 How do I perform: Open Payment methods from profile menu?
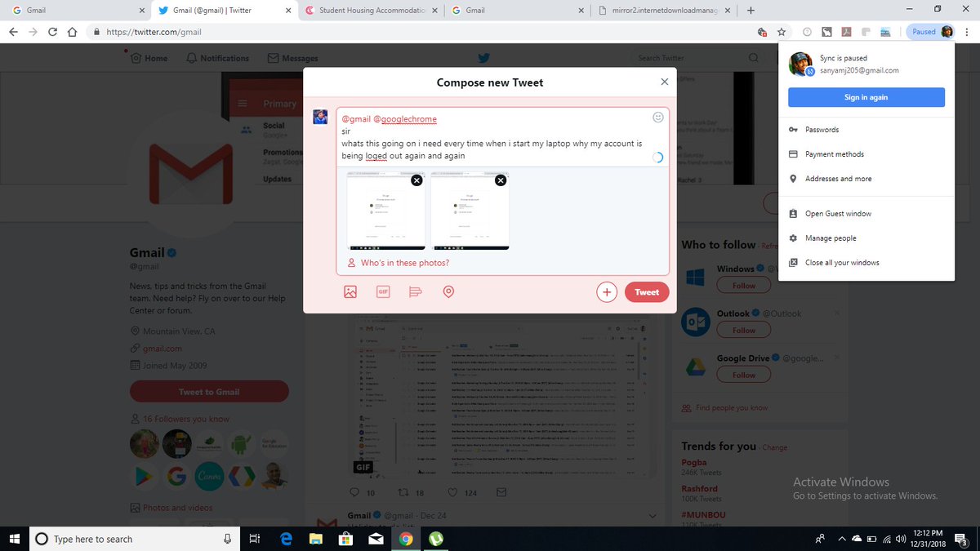pos(866,154)
